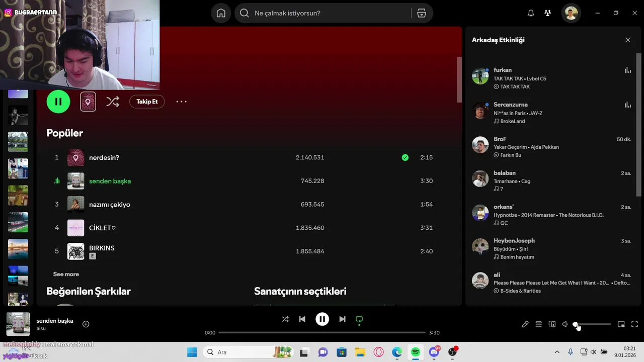Pause playback in the player bar
This screenshot has height=362, width=644.
point(322,319)
